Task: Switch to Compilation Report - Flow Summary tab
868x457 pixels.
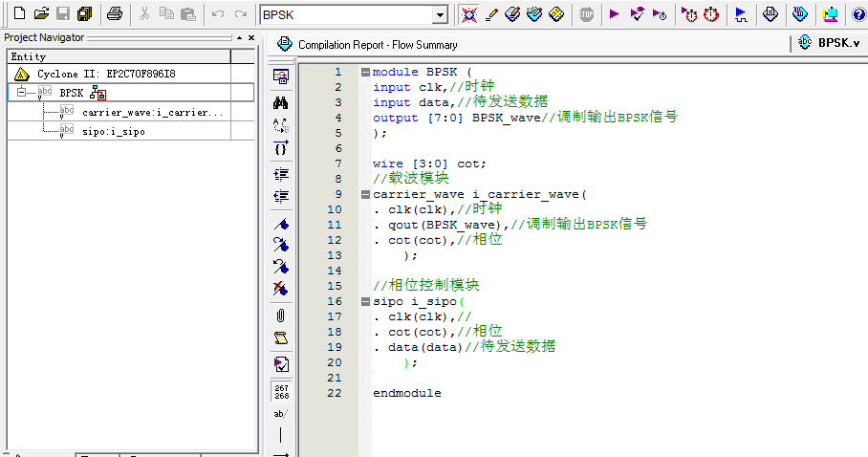Action: tap(377, 45)
